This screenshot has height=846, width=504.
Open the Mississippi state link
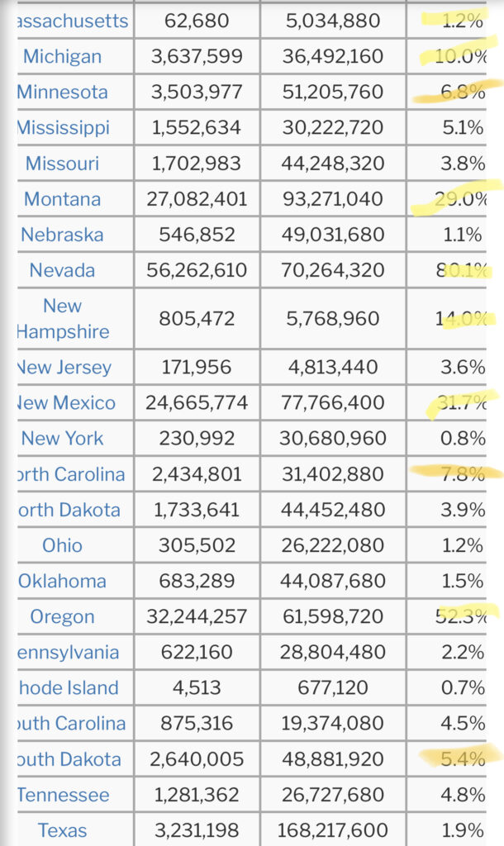point(74,127)
